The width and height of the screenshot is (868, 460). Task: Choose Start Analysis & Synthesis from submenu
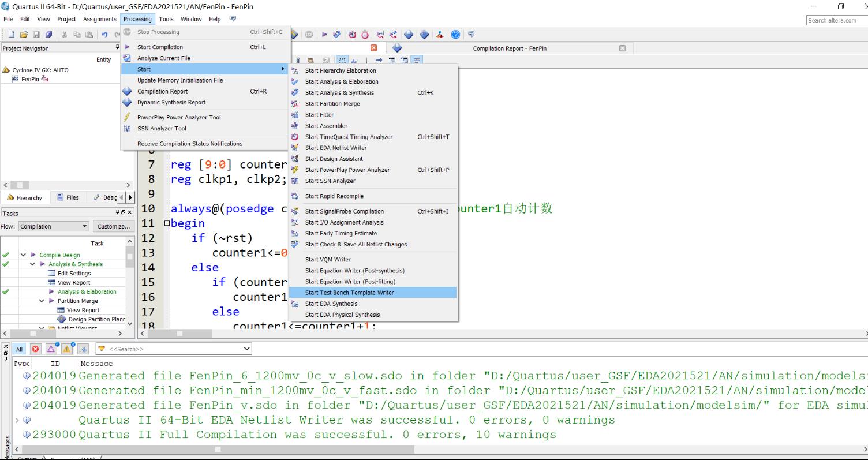click(373, 92)
